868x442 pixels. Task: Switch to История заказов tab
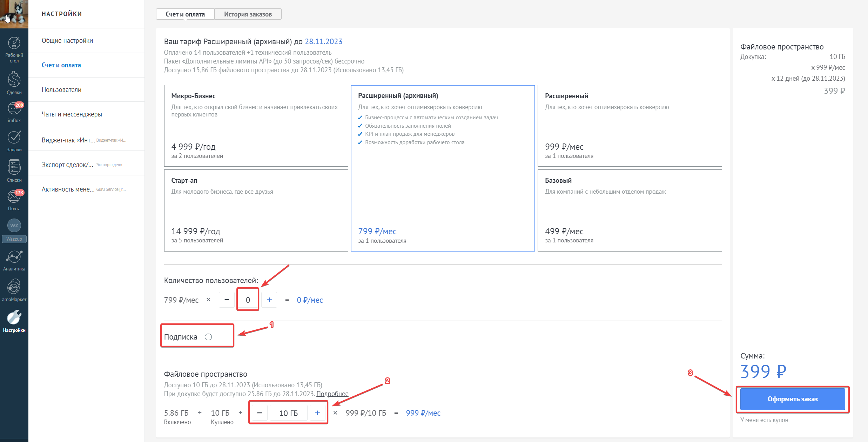248,14
